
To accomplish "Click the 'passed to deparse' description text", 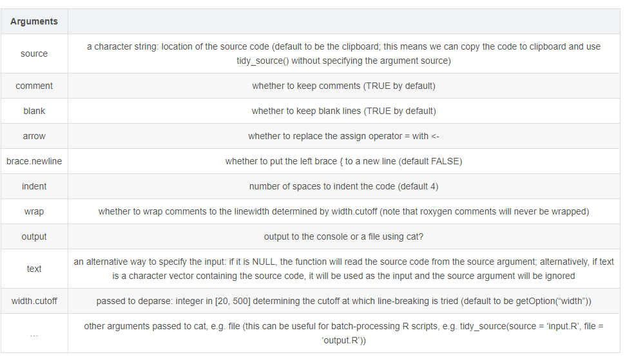I will click(343, 301).
